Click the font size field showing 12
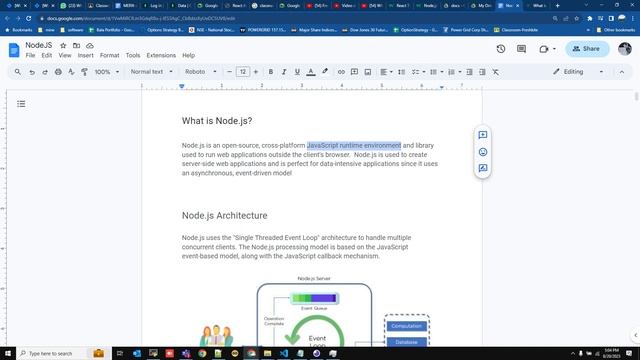The image size is (640, 360). 243,72
